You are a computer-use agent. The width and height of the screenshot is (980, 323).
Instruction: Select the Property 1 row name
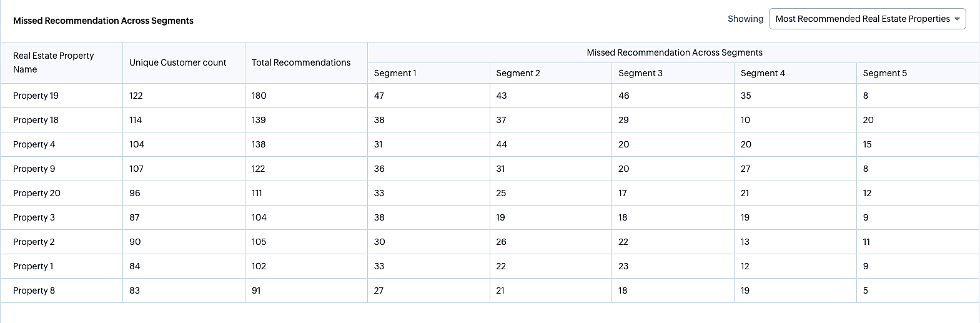(33, 266)
